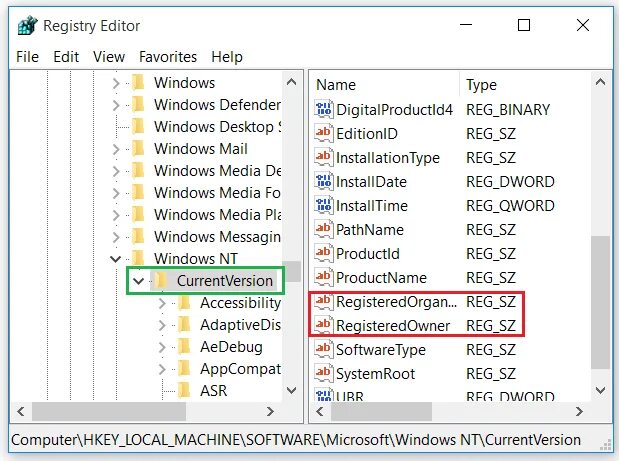Expand the Windows Mail key
This screenshot has height=461, width=619.
tap(116, 149)
